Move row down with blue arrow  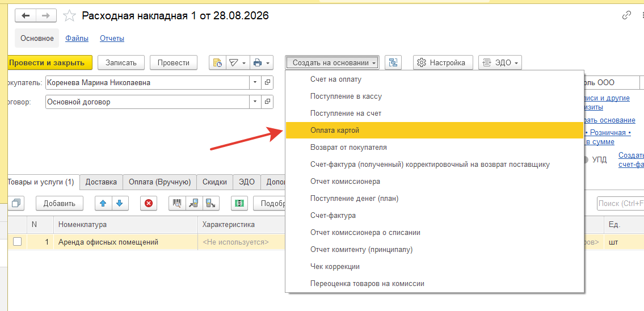[120, 203]
